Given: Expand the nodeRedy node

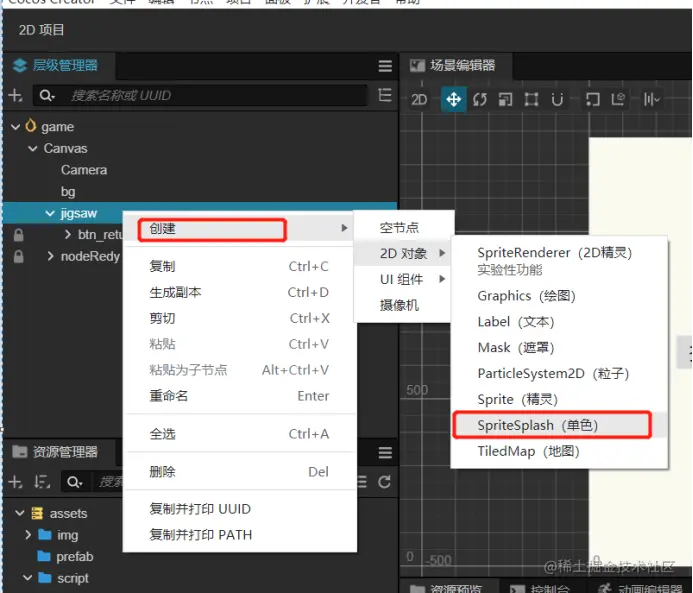Looking at the screenshot, I should tap(50, 256).
